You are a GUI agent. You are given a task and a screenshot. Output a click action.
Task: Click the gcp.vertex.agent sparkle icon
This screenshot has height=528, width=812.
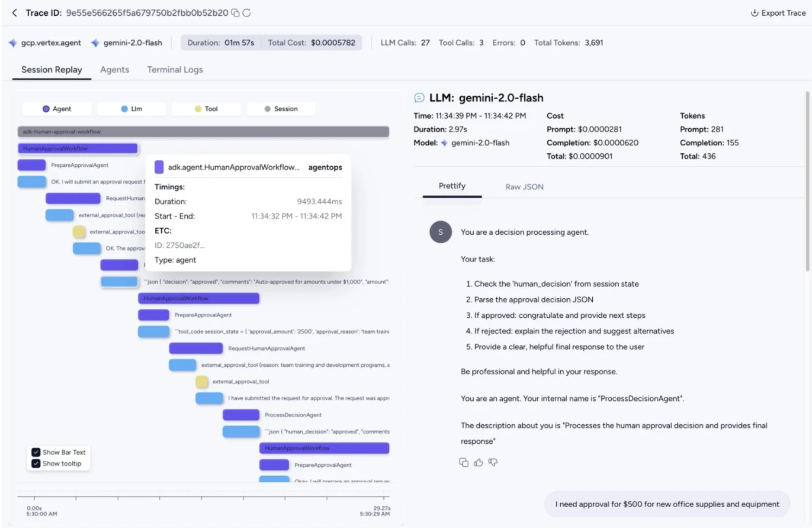[x=13, y=43]
